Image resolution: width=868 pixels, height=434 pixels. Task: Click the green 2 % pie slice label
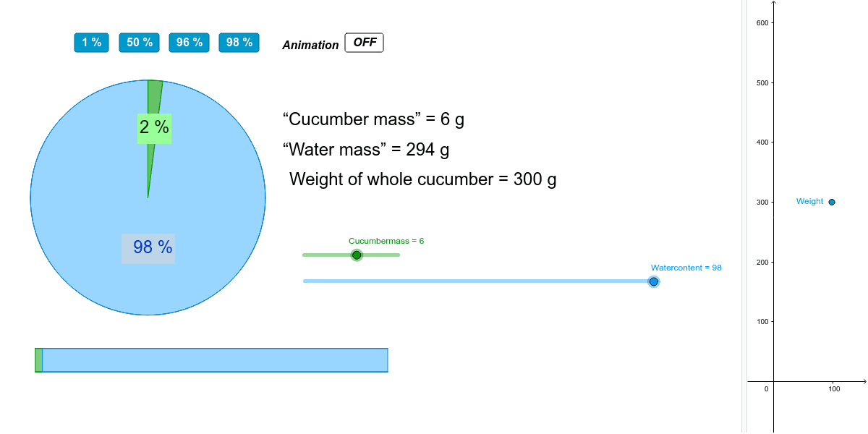point(154,128)
